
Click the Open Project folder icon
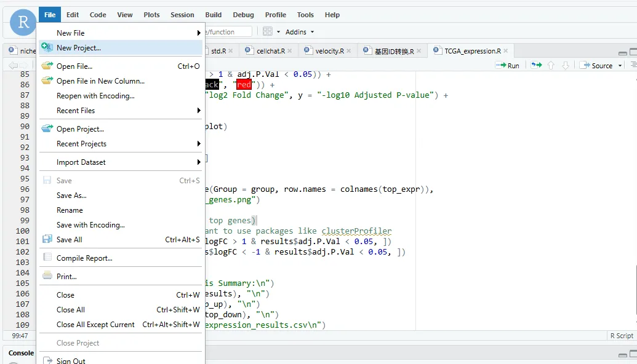[47, 129]
